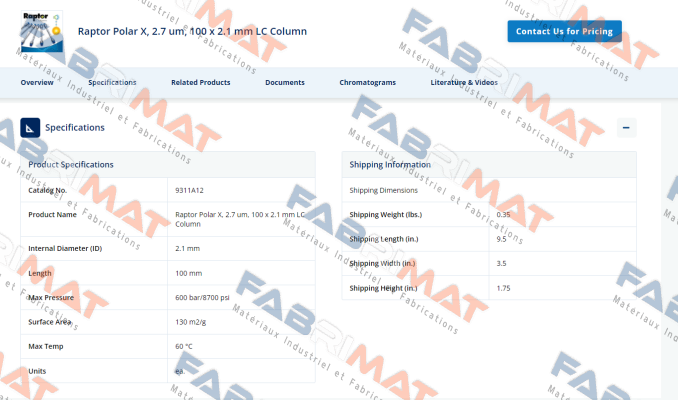Open the Literature & Videos tab

coord(464,83)
